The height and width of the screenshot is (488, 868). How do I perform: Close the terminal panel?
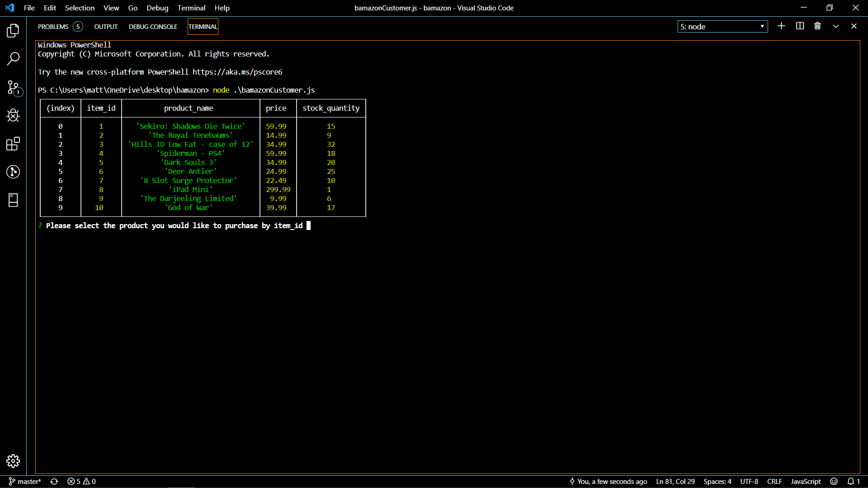pyautogui.click(x=854, y=26)
